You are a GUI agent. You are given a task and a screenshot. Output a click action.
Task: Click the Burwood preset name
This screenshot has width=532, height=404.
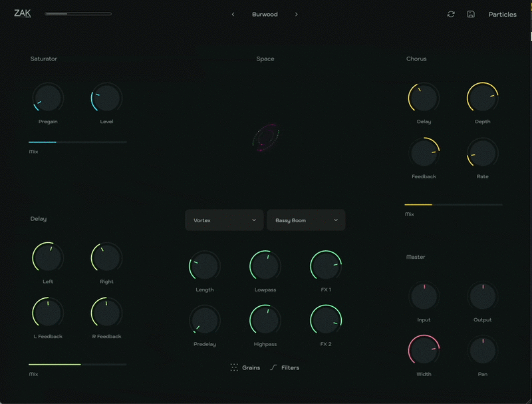tap(265, 14)
